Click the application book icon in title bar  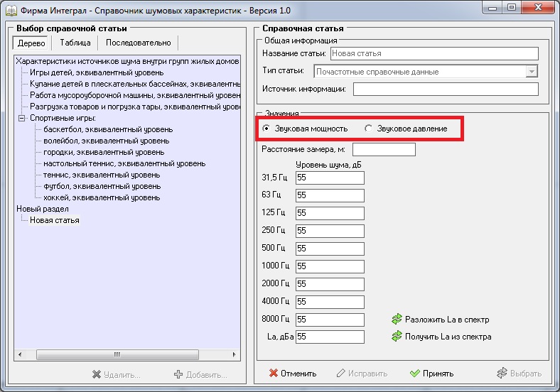[x=9, y=9]
